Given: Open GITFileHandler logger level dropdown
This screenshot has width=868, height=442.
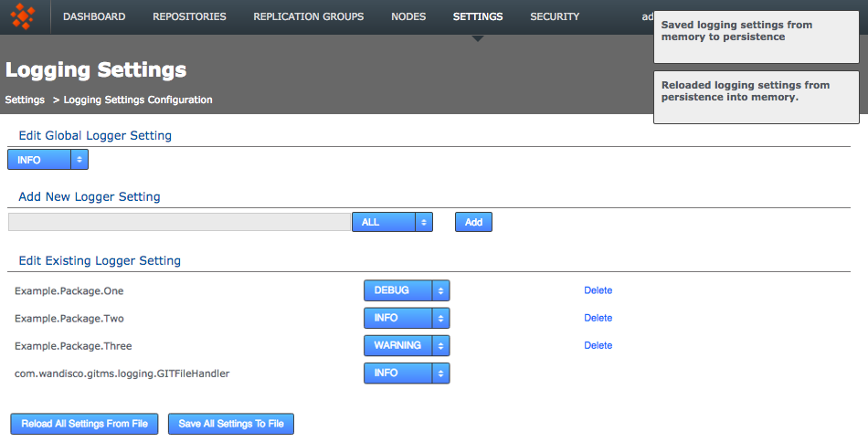Looking at the screenshot, I should pyautogui.click(x=407, y=373).
